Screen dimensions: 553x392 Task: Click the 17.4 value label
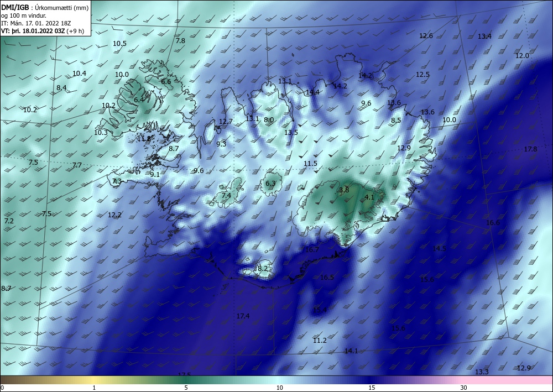tap(243, 316)
